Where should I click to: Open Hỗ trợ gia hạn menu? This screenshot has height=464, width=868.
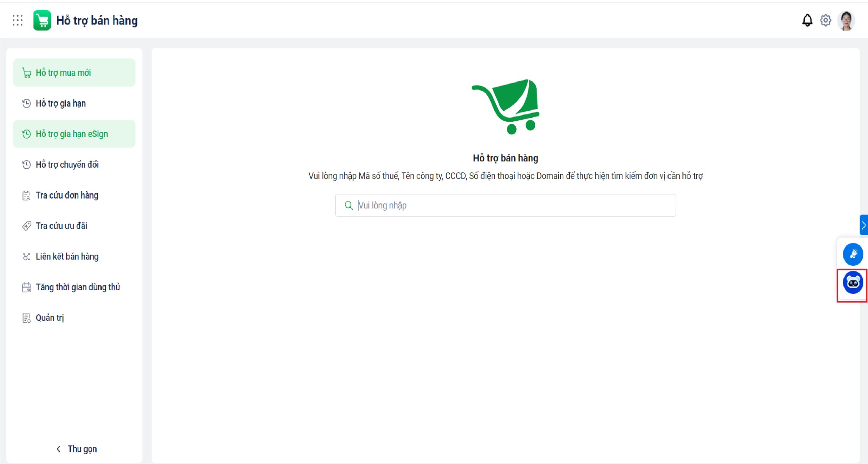coord(61,103)
